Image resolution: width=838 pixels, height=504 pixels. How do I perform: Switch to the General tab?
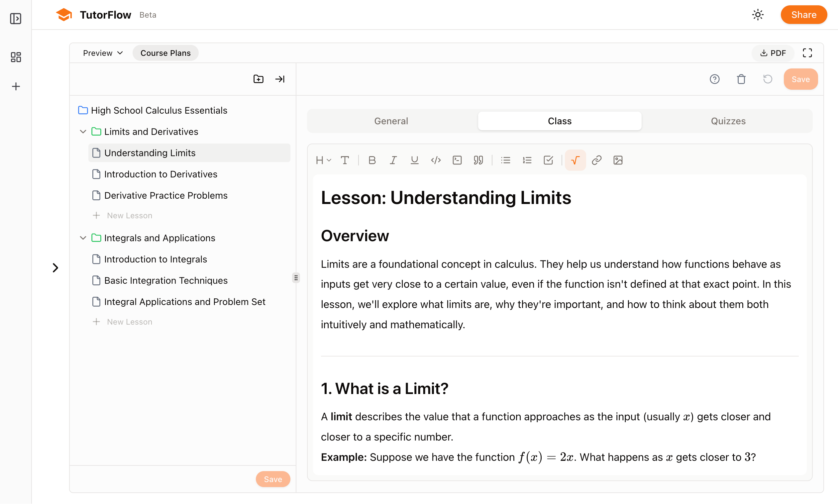pyautogui.click(x=391, y=121)
